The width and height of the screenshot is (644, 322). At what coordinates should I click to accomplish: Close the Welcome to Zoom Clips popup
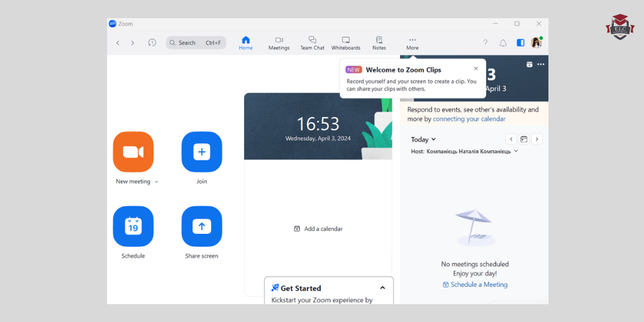[475, 69]
